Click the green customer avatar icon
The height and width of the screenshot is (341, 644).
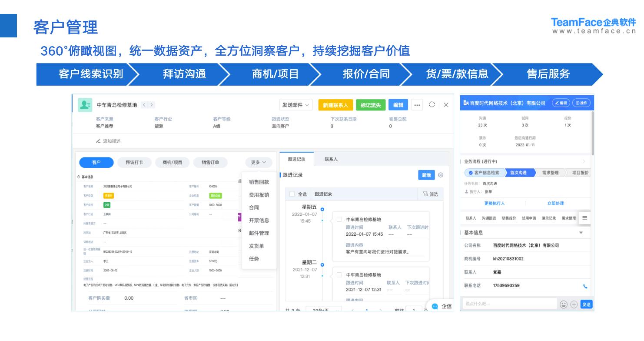pyautogui.click(x=85, y=105)
